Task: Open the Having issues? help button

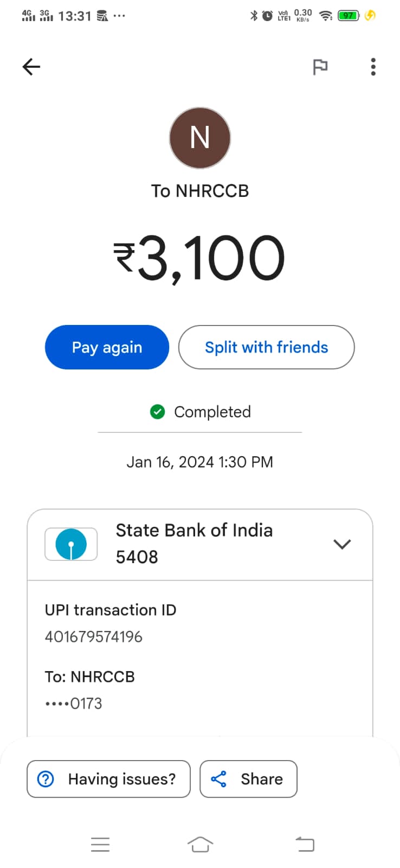Action: pos(108,779)
